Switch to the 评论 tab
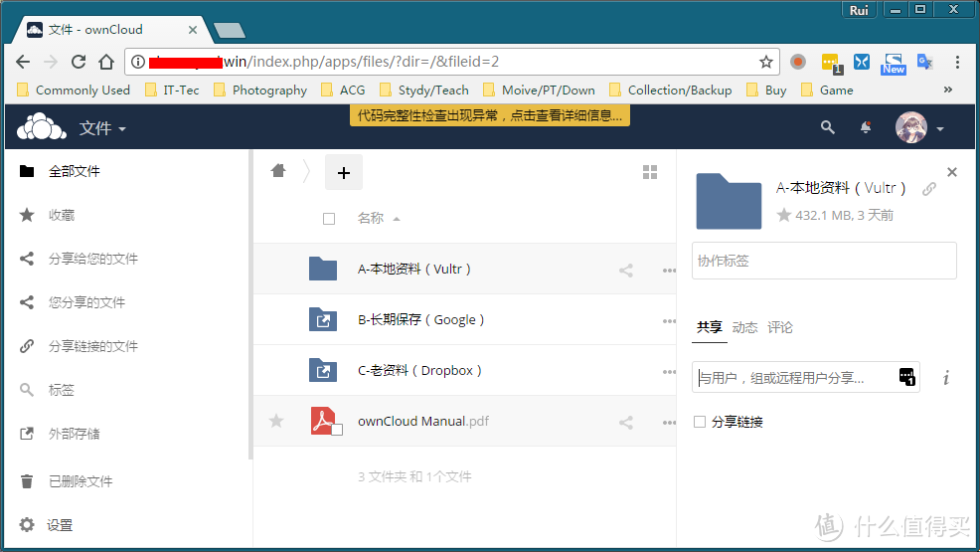 (780, 327)
